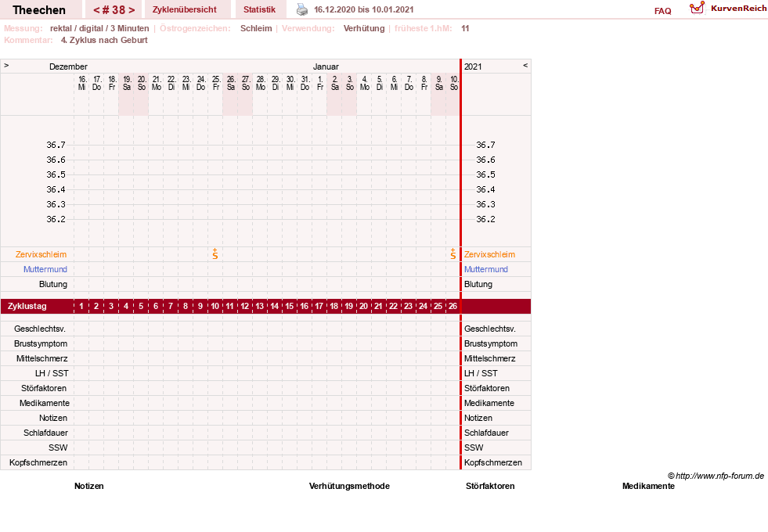The image size is (768, 532).
Task: Expand chart with the > arrow beside Dezember
Action: 6,65
